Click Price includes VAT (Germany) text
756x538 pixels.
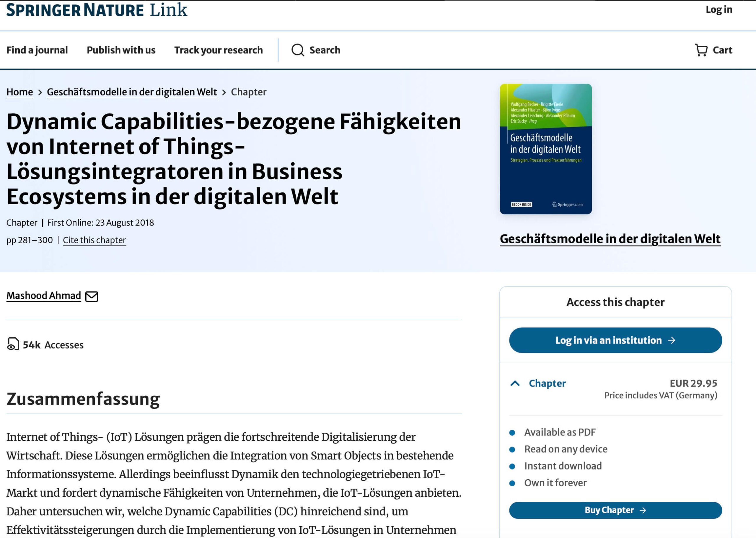point(661,395)
